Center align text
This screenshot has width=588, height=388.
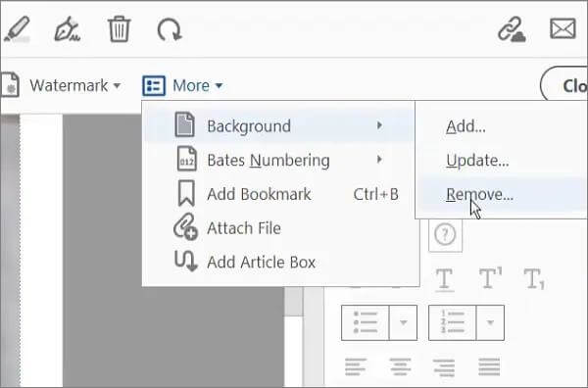pos(400,366)
